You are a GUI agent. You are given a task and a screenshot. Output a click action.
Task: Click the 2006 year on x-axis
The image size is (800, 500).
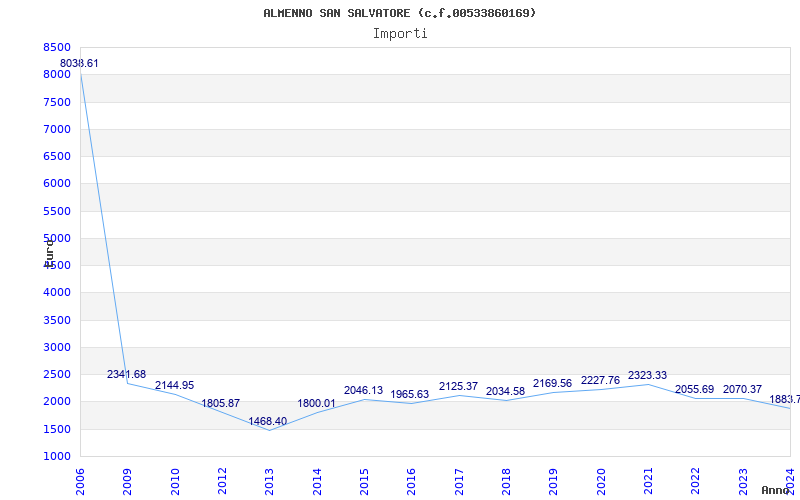(x=81, y=480)
